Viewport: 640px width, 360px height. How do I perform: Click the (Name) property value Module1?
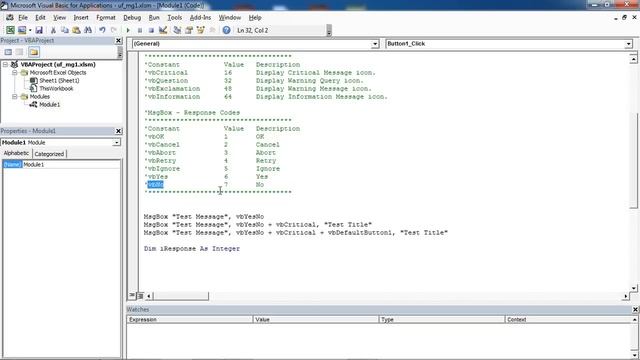coord(71,164)
